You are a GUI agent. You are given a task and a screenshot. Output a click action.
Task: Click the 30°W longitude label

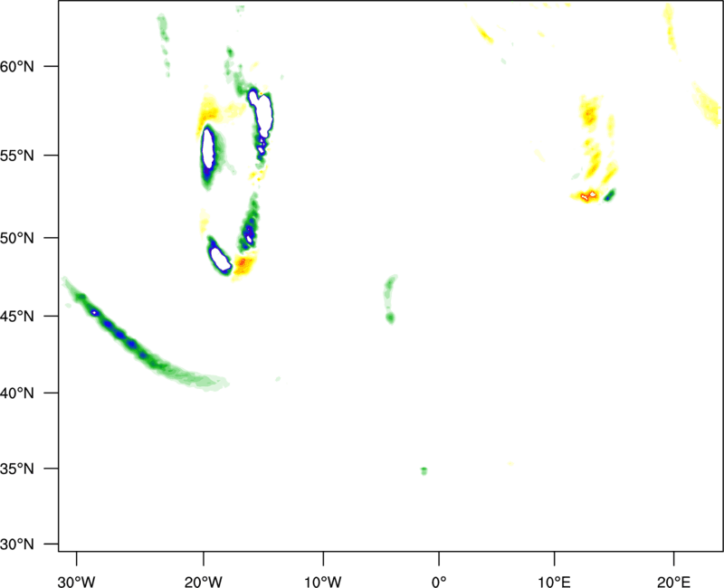click(77, 582)
